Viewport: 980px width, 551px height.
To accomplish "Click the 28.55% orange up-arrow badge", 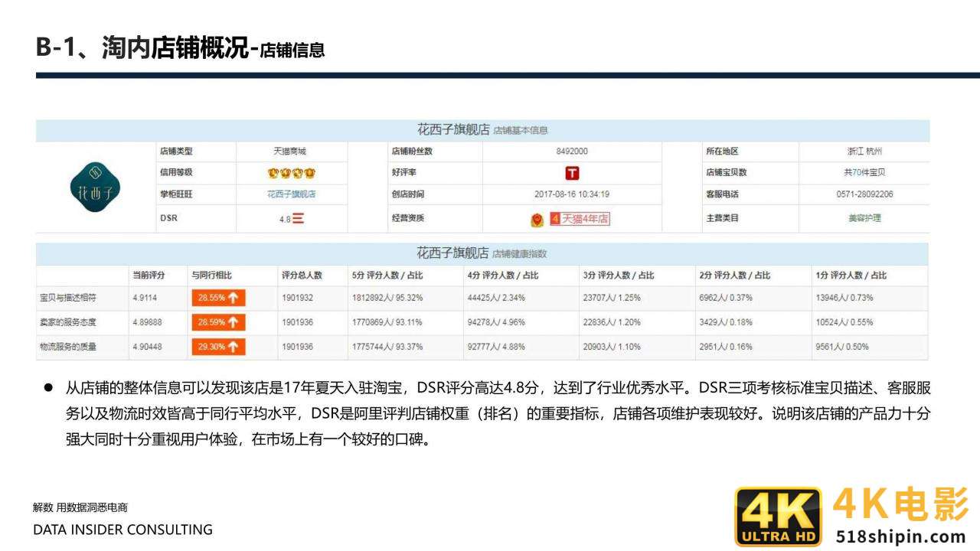I will [x=218, y=298].
